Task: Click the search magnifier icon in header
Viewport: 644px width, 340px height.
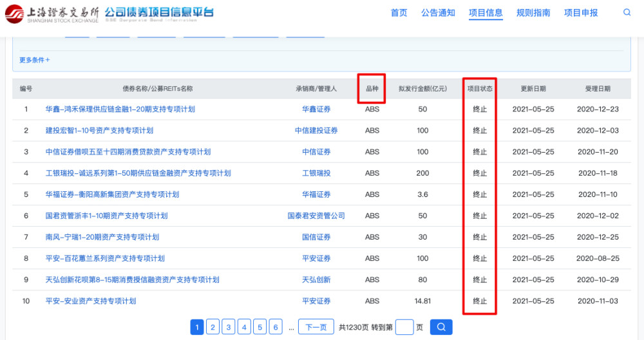Action: tap(627, 12)
